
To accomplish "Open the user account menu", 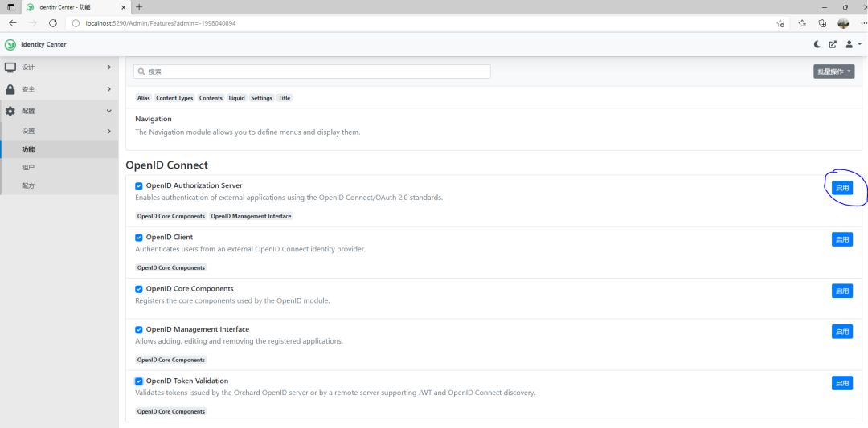I will point(853,45).
